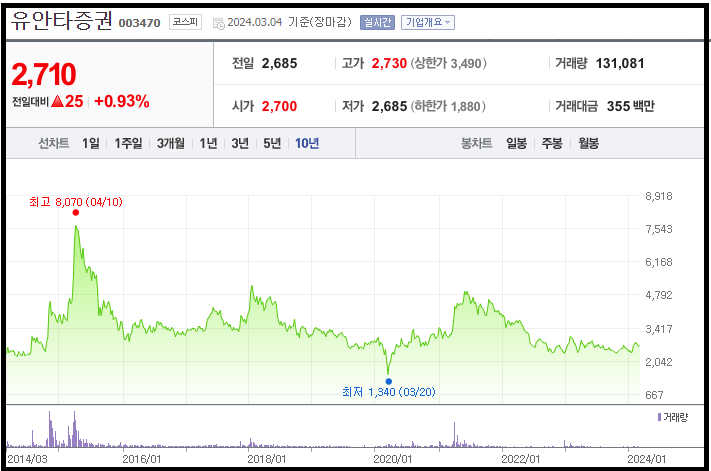Viewport: 711px width, 471px height.
Task: Click the 2020/01 x-axis label
Action: point(393,459)
